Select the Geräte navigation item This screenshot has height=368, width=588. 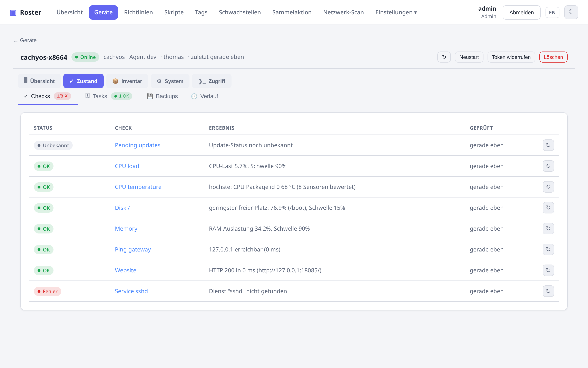point(104,12)
